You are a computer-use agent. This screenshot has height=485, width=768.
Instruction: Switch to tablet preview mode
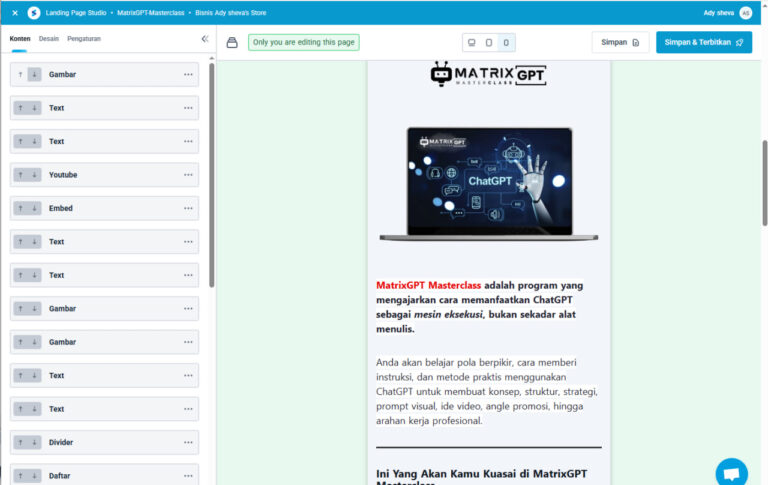coord(488,43)
